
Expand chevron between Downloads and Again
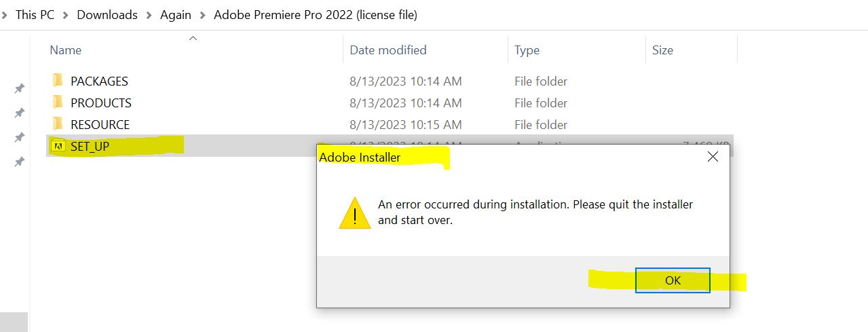click(149, 15)
